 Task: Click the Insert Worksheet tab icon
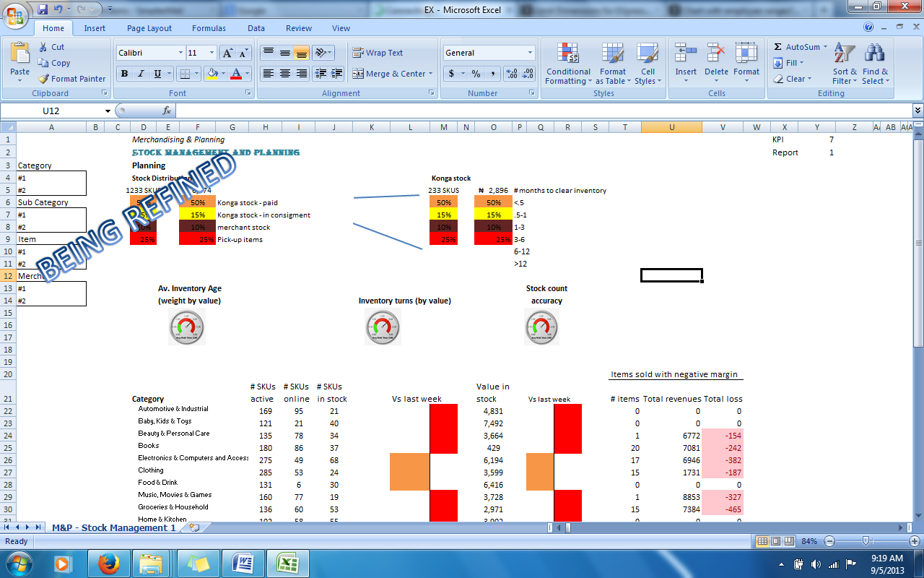point(193,528)
